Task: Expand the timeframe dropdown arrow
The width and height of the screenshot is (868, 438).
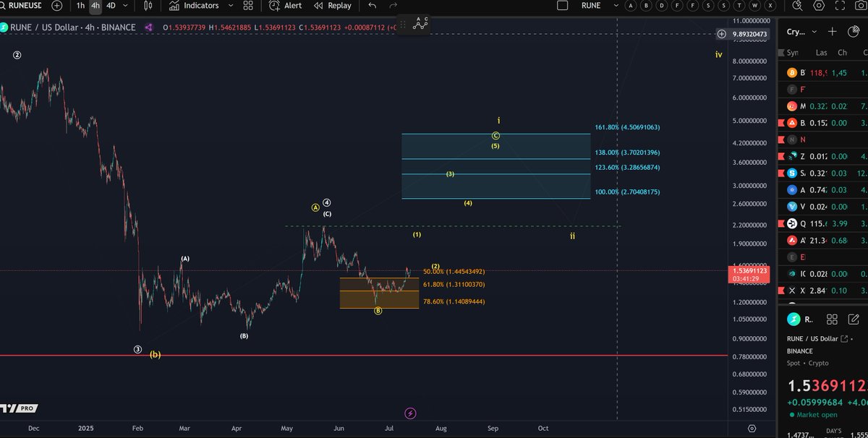Action: [126, 5]
